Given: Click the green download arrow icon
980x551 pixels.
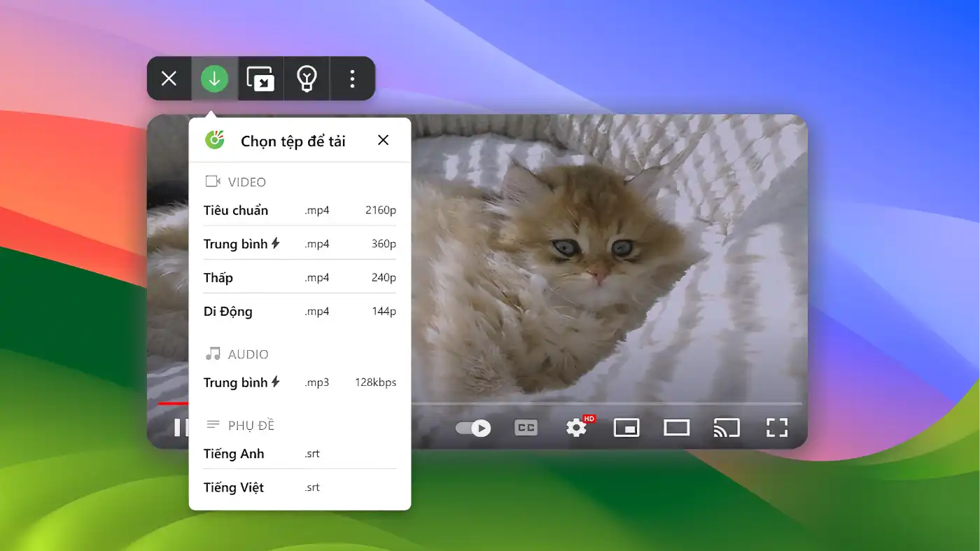Looking at the screenshot, I should tap(214, 78).
